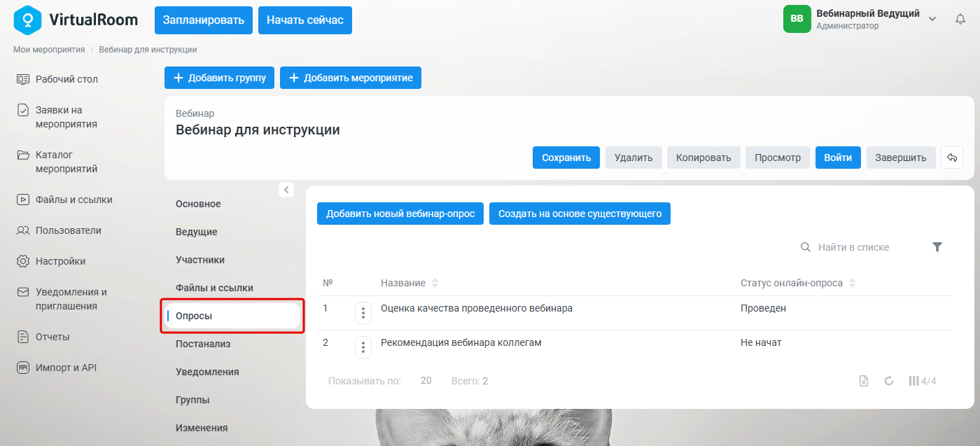
Task: Click the Удалить button
Action: pyautogui.click(x=633, y=158)
